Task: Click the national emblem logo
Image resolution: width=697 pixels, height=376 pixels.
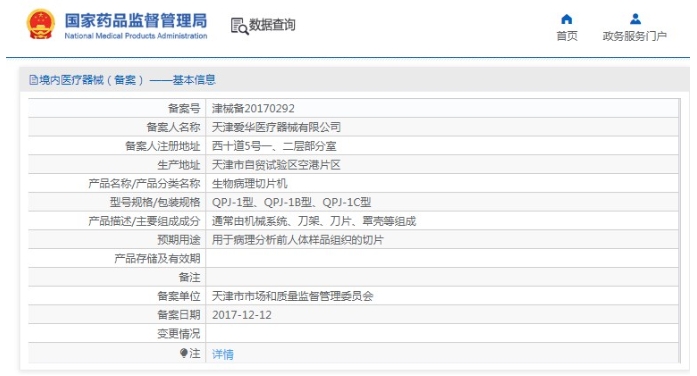Action: [x=40, y=24]
